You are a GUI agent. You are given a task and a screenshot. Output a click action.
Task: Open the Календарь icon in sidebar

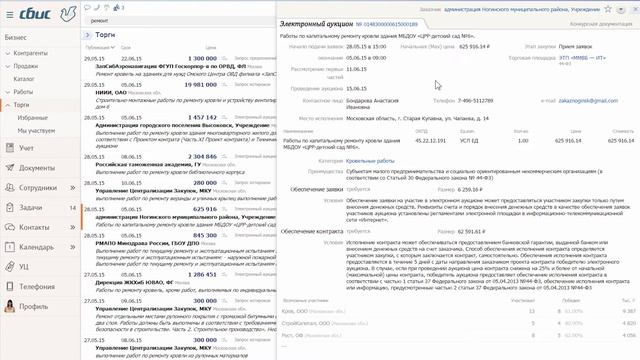[x=10, y=247]
